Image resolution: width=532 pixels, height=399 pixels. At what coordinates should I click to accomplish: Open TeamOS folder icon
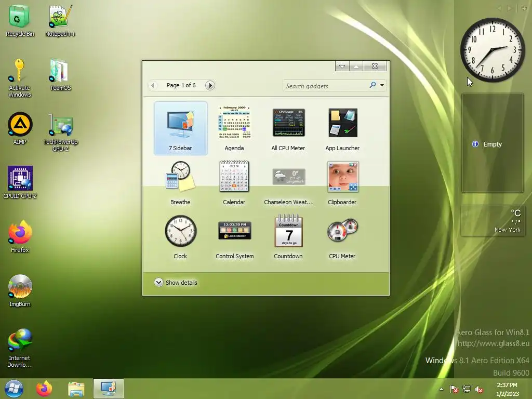coord(60,75)
